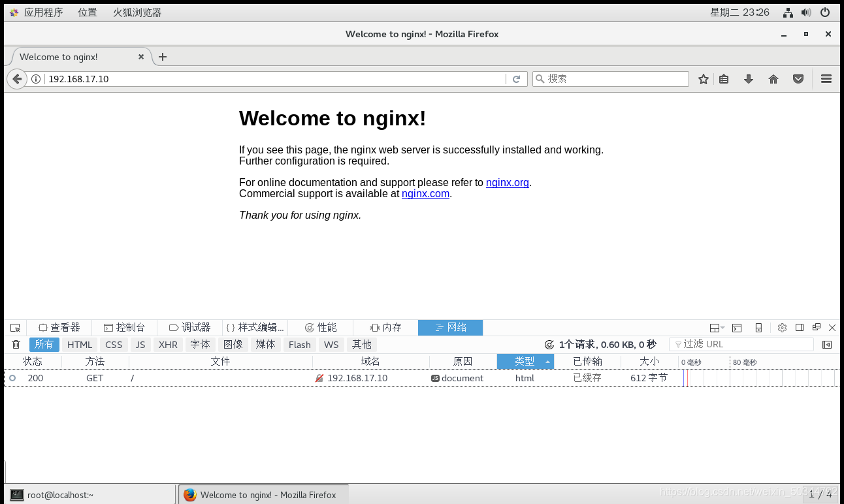
Task: Open the frame selector dropdown in devtools
Action: [x=717, y=328]
